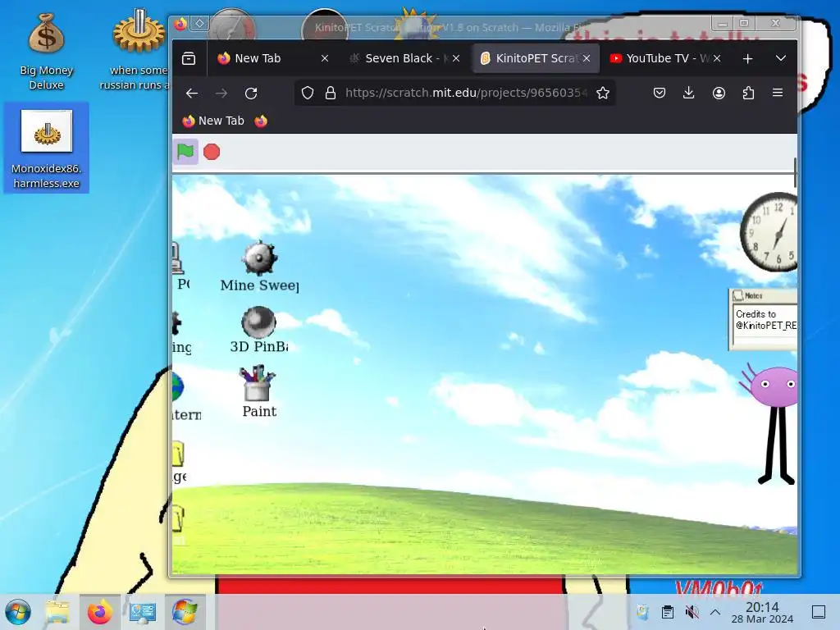The width and height of the screenshot is (840, 630).
Task: Close the Seven Black tab
Action: point(456,58)
